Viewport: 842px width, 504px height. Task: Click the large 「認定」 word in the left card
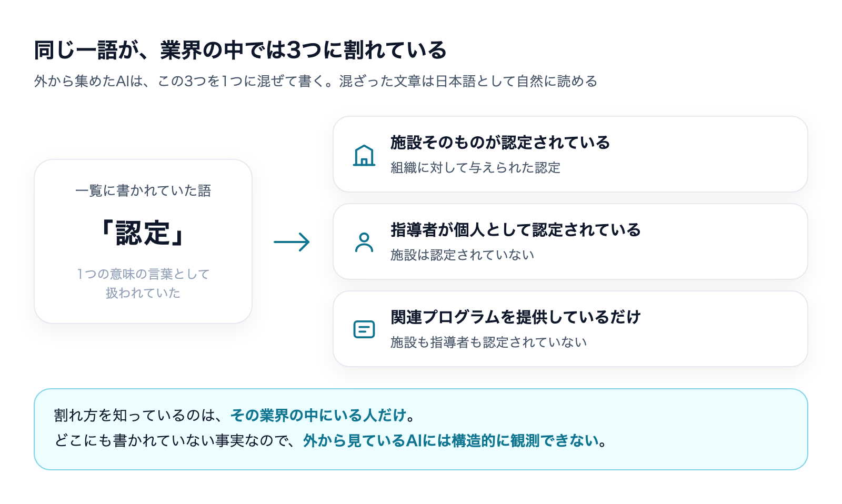point(143,233)
